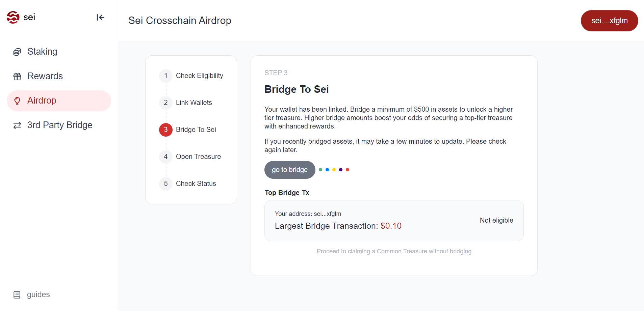Click the sei....xfglm wallet button
Image resolution: width=644 pixels, height=311 pixels.
point(609,21)
